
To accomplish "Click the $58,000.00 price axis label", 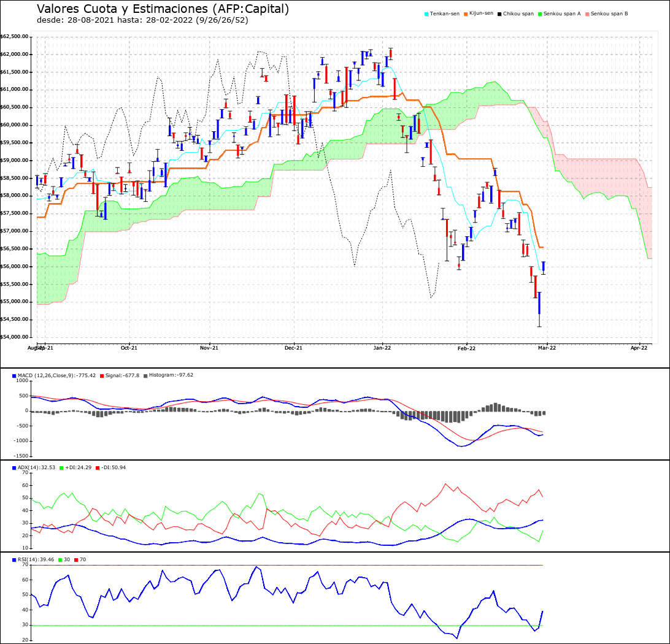I will (x=15, y=196).
